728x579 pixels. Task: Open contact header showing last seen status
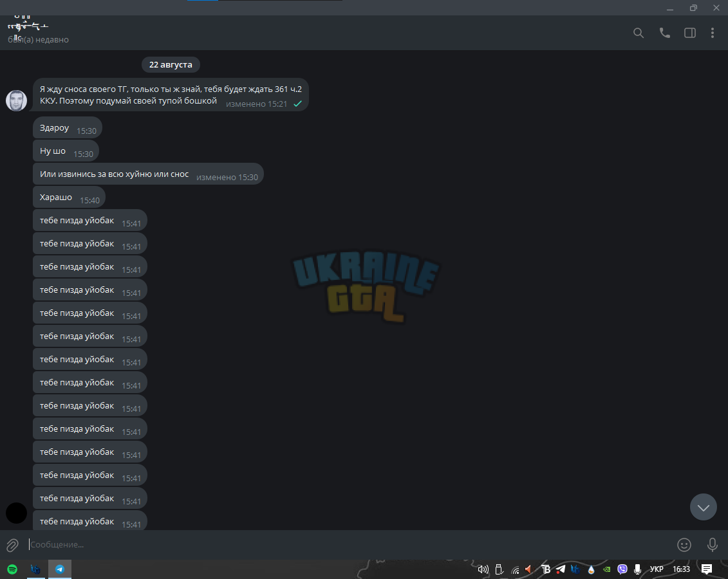pyautogui.click(x=38, y=32)
